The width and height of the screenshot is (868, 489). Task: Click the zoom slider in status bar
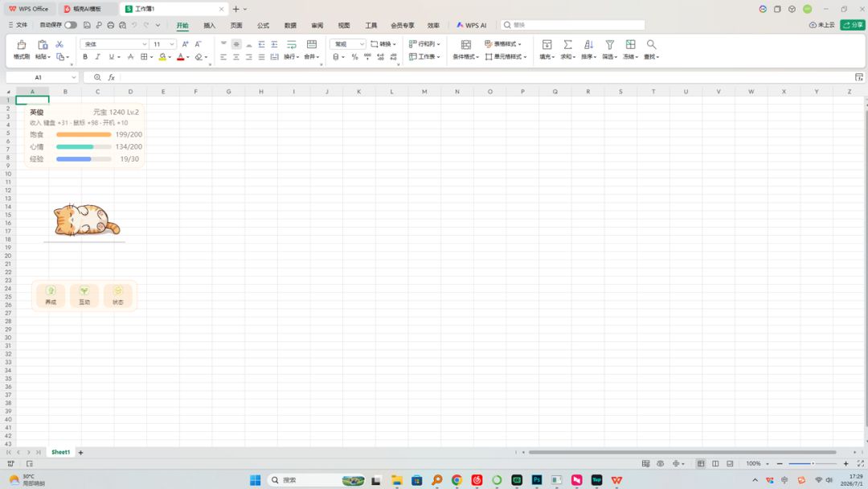[x=812, y=463]
